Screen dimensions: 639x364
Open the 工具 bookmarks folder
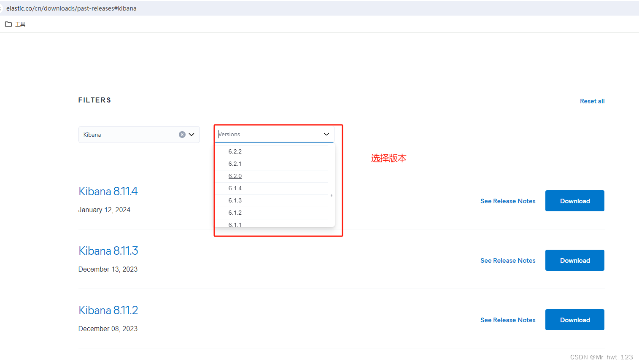tap(15, 24)
